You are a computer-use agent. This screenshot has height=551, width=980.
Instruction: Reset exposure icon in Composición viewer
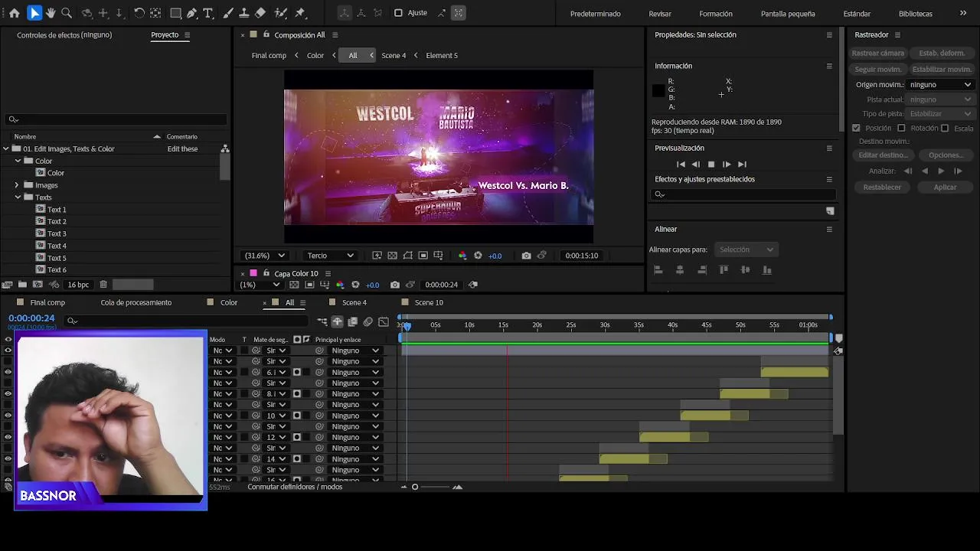tap(478, 256)
